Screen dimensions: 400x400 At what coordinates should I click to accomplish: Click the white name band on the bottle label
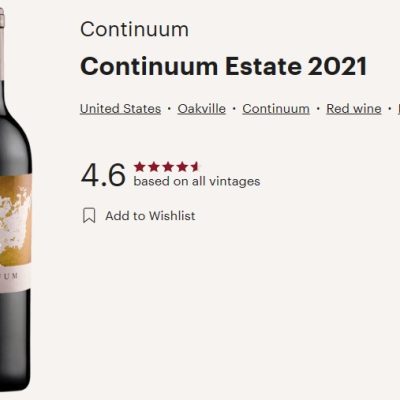point(15,277)
